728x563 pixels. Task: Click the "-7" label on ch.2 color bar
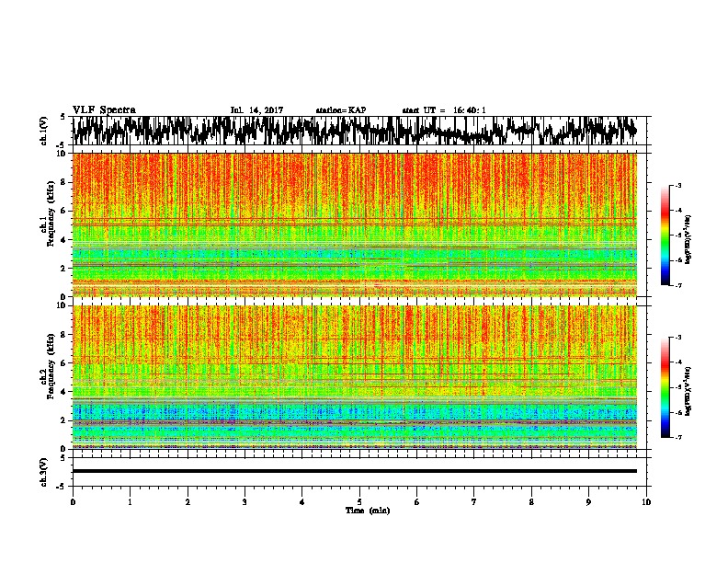[x=677, y=438]
